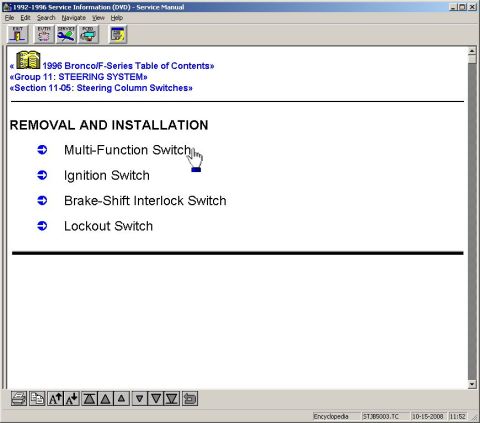Click the scrollbar down arrow
Viewport: 480px width, 423px height.
tap(472, 385)
